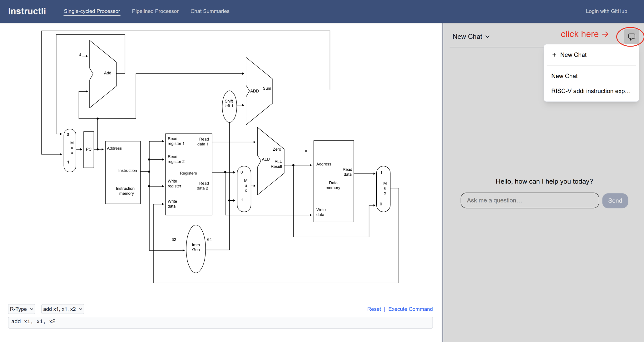Open RISC-V addi instruction chat
This screenshot has height=342, width=644.
pos(591,91)
